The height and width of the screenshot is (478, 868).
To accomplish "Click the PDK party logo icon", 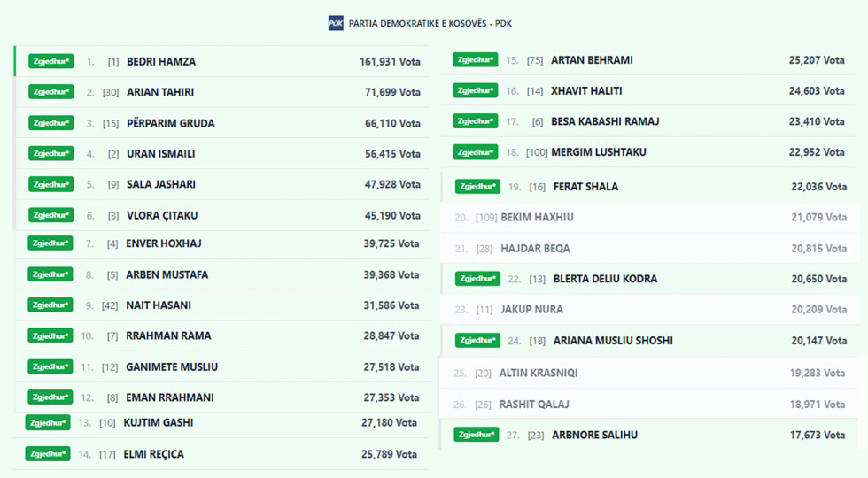I will [336, 23].
